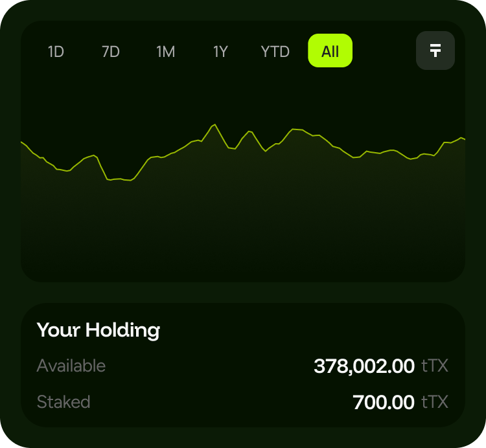Click the highest peak of the chart line
486x448 pixels.
[x=214, y=124]
